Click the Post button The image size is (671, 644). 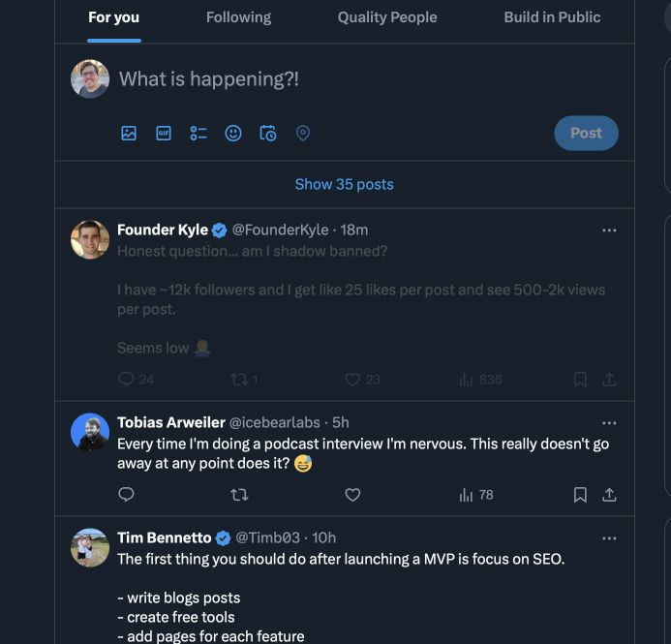(x=586, y=134)
